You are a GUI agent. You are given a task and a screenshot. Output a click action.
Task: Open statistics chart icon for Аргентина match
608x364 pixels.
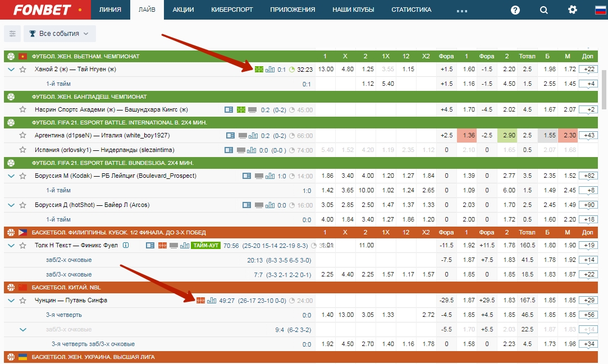[253, 136]
